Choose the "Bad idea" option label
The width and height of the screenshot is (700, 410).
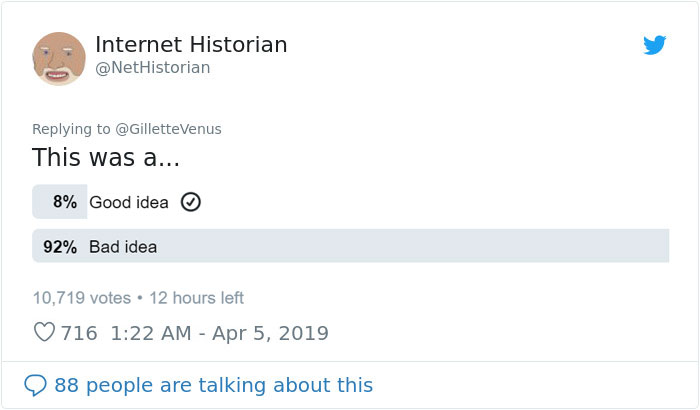click(x=122, y=246)
